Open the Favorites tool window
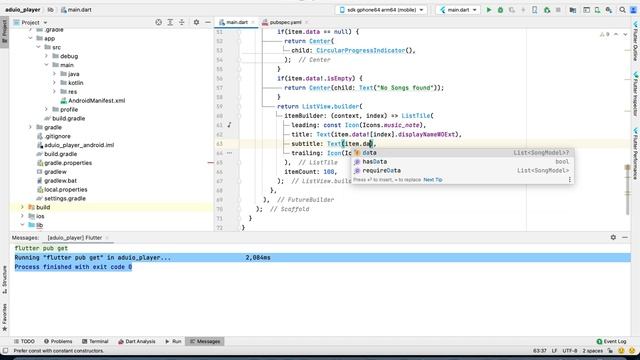Image resolution: width=640 pixels, height=360 pixels. click(4, 317)
